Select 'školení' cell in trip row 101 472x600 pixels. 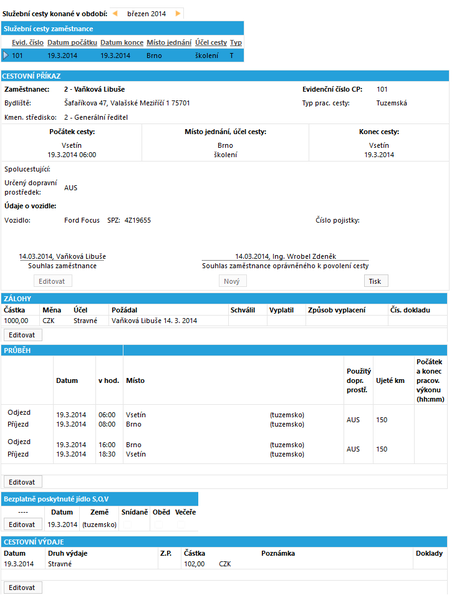(207, 55)
